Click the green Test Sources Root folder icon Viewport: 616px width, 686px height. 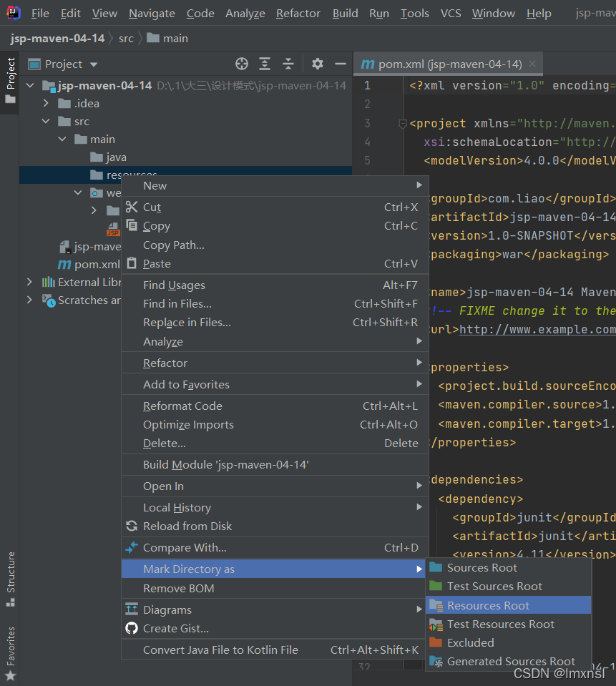tap(436, 586)
